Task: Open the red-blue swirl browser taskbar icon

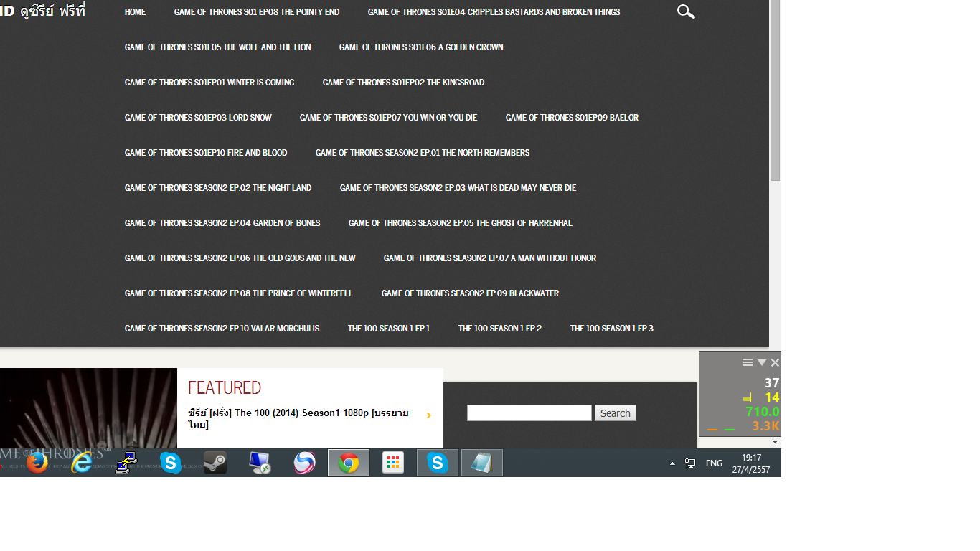Action: (x=304, y=463)
